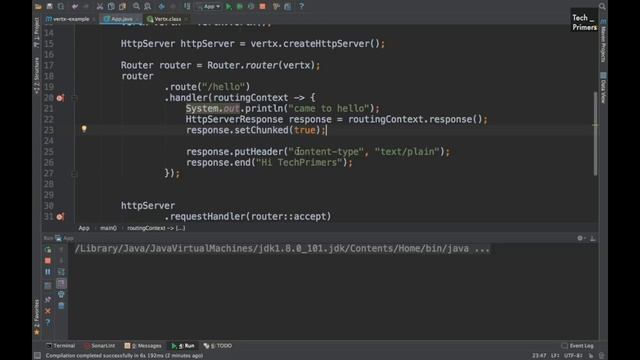The width and height of the screenshot is (640, 360).
Task: Start debugging with the bug icon
Action: click(240, 7)
